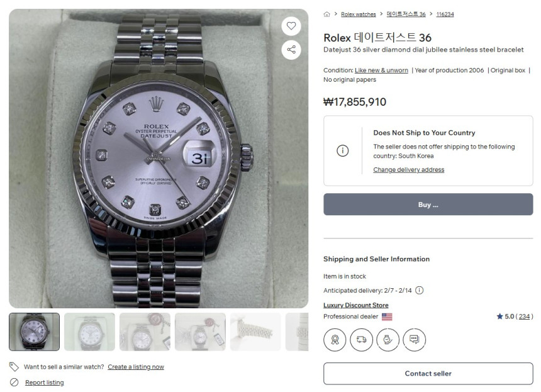The image size is (541, 392).
Task: View the 234 seller reviews
Action: coord(524,316)
